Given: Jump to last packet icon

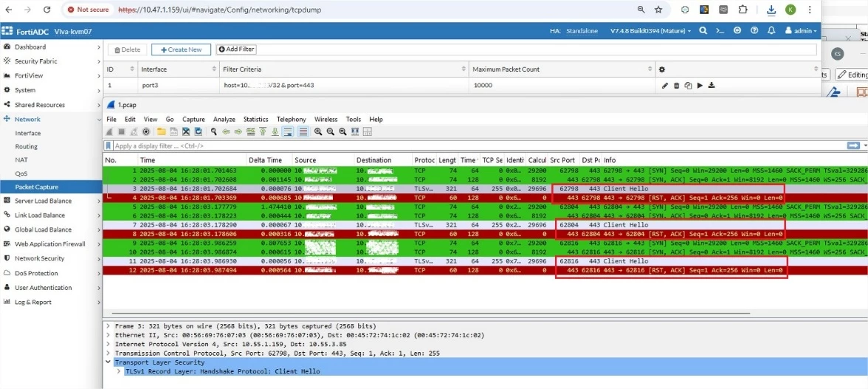Looking at the screenshot, I should tap(275, 131).
